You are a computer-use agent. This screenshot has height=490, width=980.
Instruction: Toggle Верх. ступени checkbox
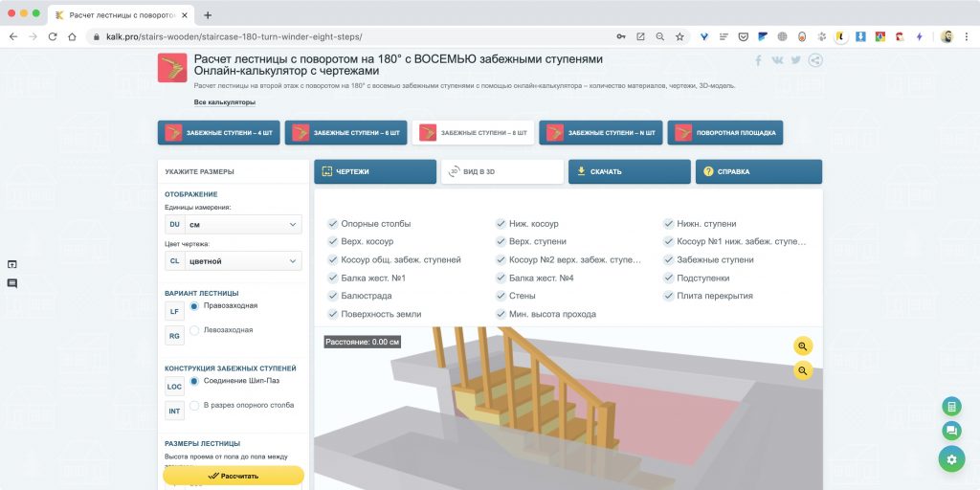tap(501, 241)
